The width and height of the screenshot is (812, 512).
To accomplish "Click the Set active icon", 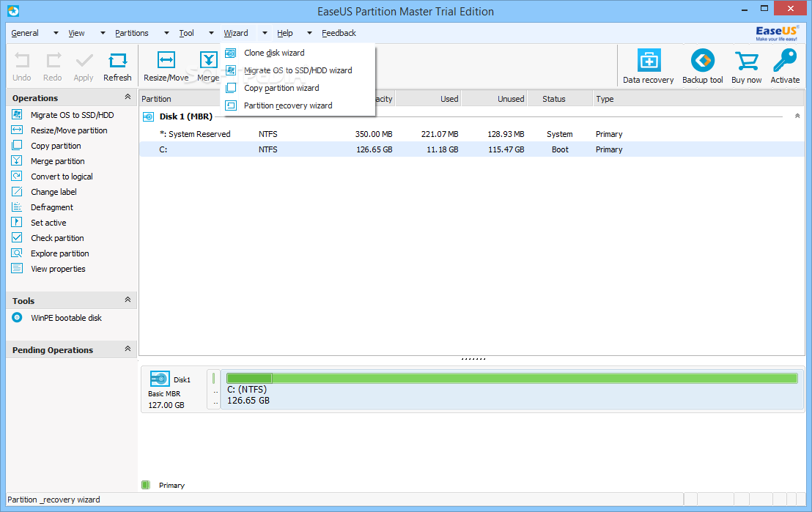I will (17, 222).
